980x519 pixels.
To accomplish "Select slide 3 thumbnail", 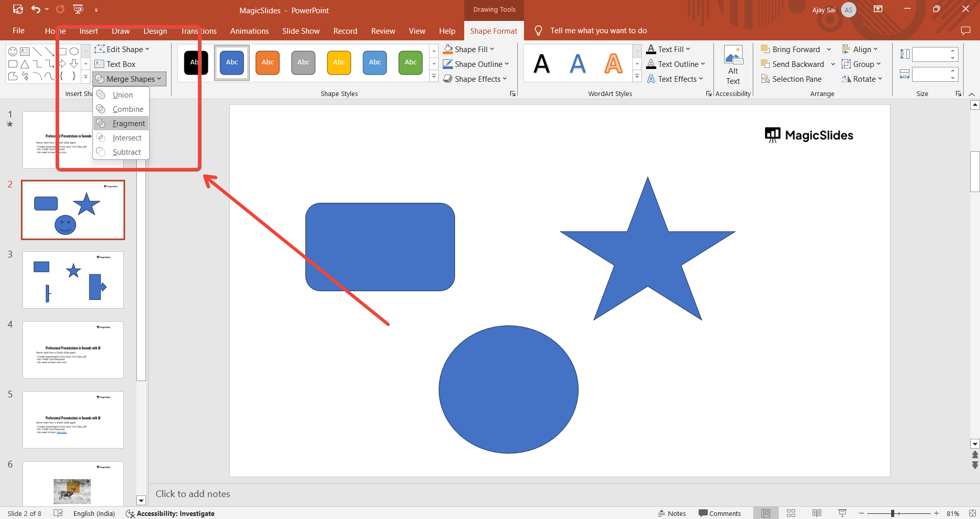I will (x=73, y=279).
